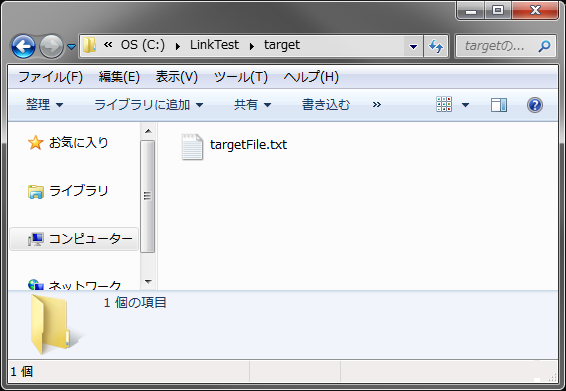Open the view options dropdown arrow
This screenshot has width=566, height=391.
465,105
